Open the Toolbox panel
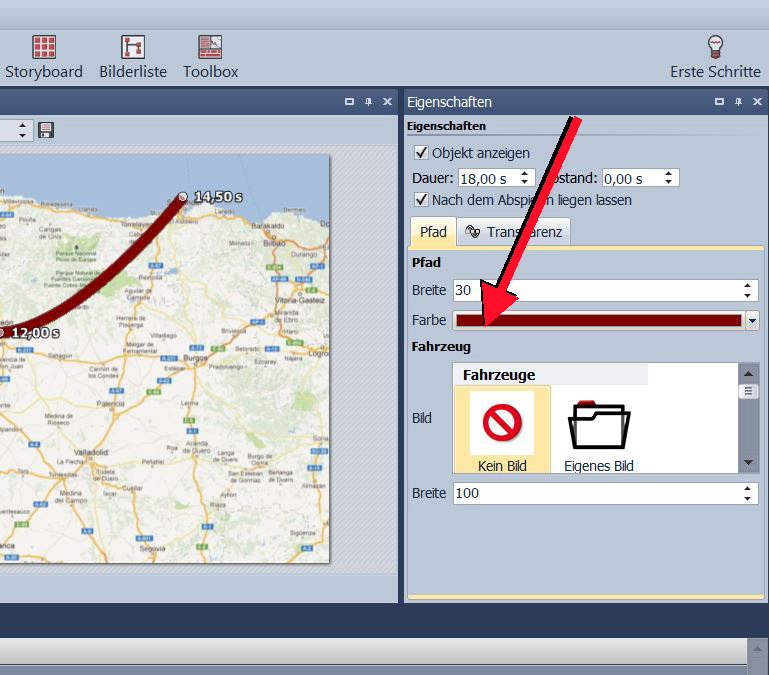769x675 pixels. pyautogui.click(x=210, y=57)
